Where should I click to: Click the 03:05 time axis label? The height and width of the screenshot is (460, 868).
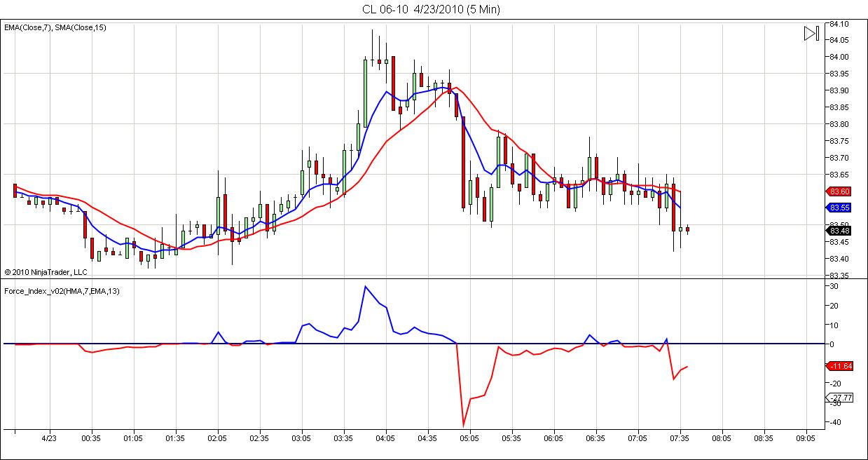(x=301, y=438)
